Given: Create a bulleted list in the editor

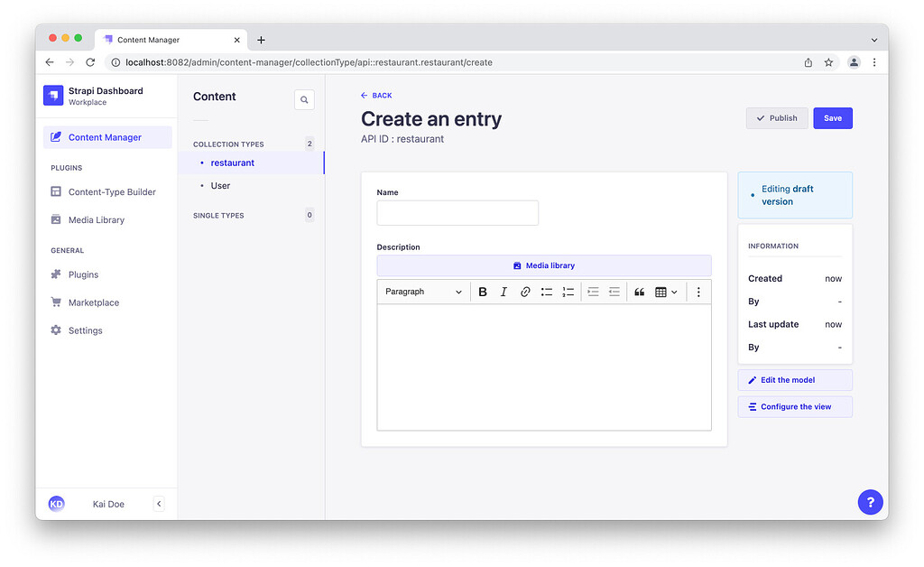Looking at the screenshot, I should 547,291.
